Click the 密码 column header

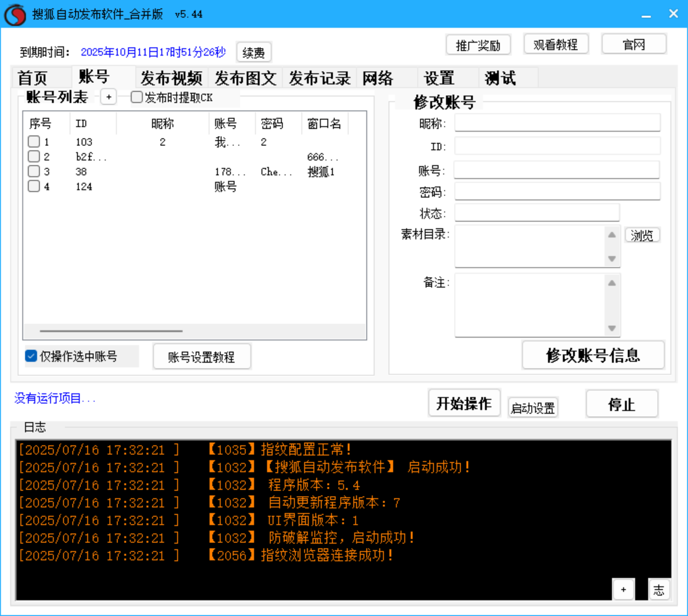279,123
